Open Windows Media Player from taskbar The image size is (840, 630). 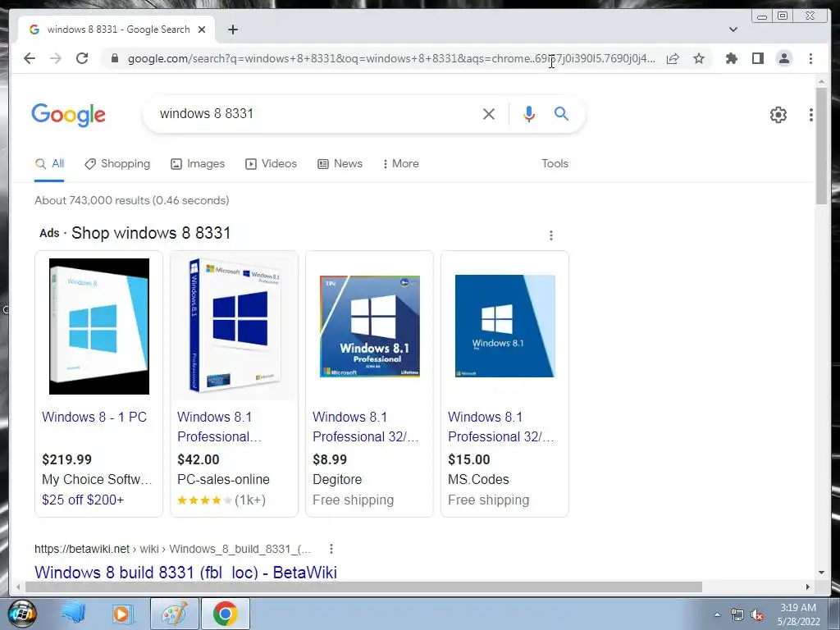(x=123, y=614)
